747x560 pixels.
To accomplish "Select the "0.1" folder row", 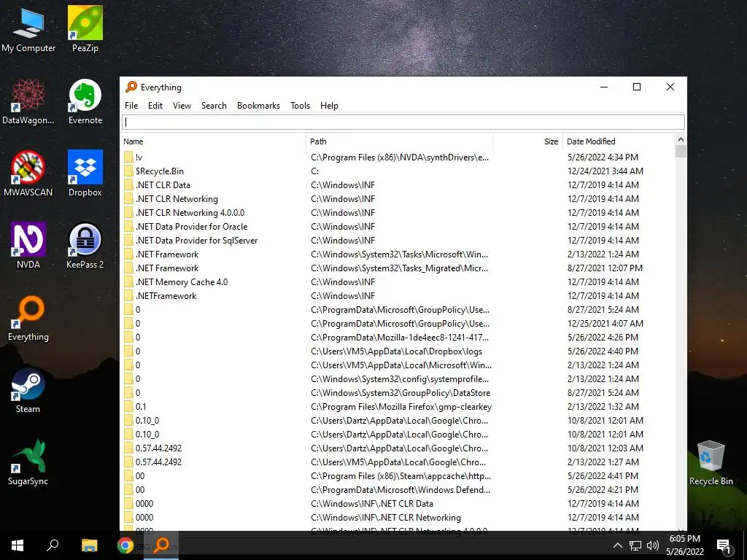I will 398,407.
